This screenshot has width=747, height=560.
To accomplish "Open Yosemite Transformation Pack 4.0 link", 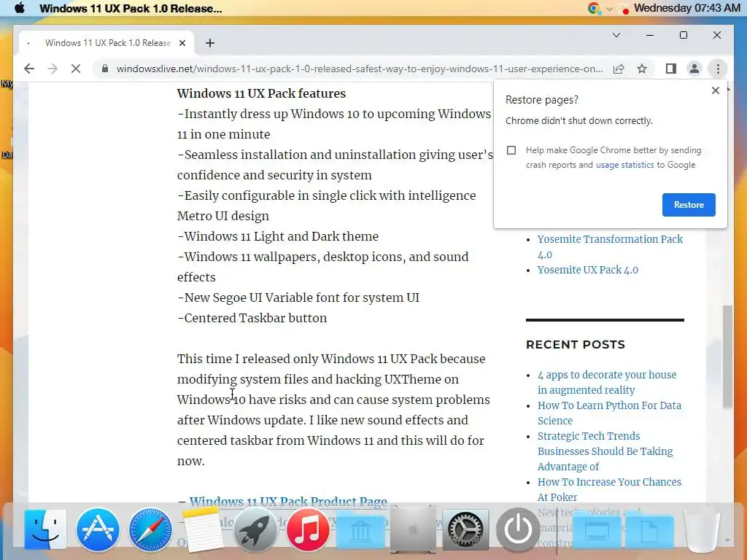I will point(610,246).
